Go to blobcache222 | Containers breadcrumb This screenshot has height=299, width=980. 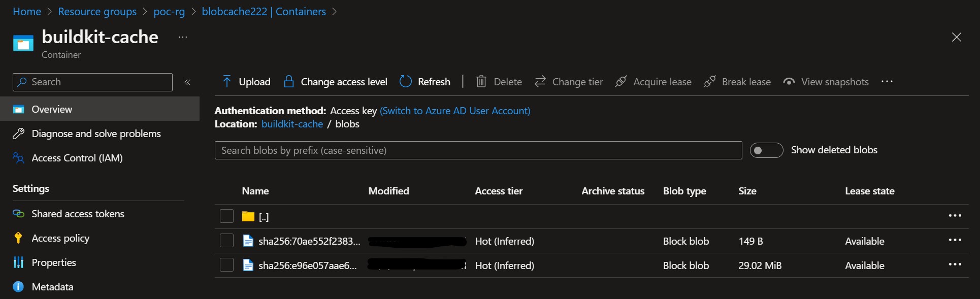pyautogui.click(x=264, y=11)
